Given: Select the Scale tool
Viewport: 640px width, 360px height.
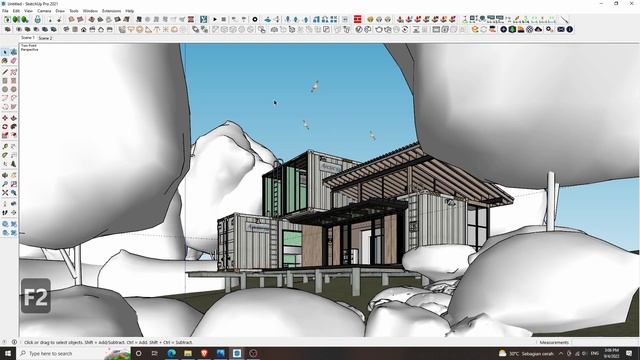Looking at the screenshot, I should [x=5, y=135].
